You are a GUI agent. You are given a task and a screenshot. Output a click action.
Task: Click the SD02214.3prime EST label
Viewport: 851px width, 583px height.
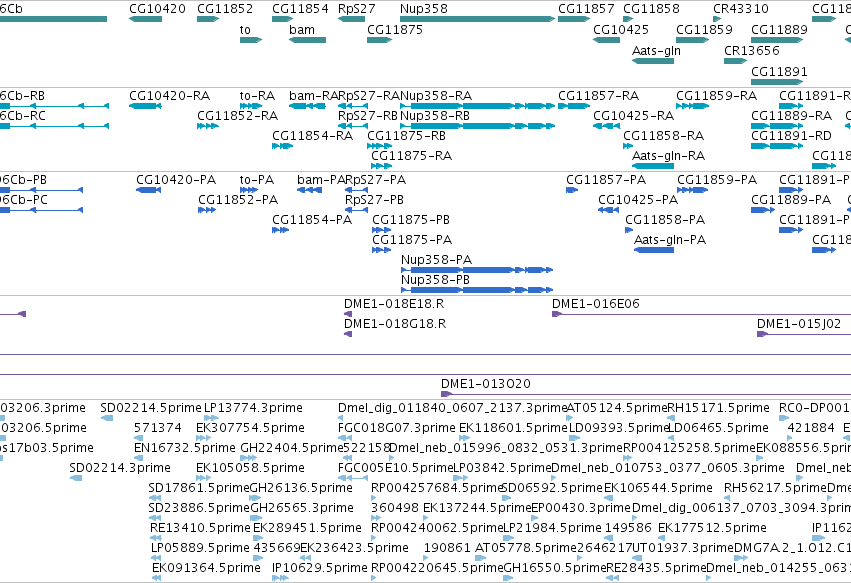[x=120, y=468]
